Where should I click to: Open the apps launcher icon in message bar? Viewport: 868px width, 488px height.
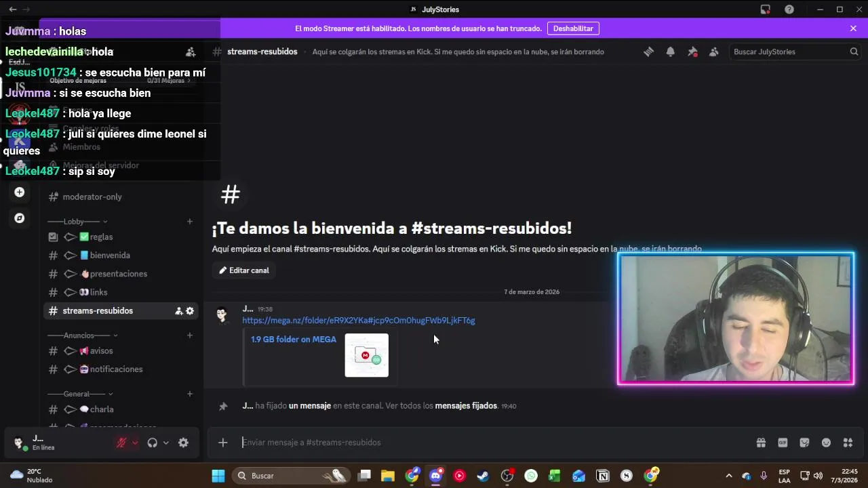tap(848, 443)
